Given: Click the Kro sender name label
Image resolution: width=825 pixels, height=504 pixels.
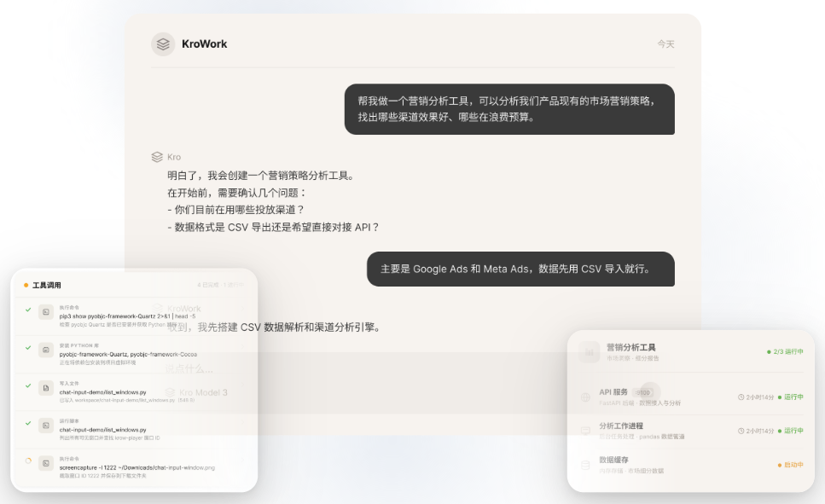Looking at the screenshot, I should point(174,157).
